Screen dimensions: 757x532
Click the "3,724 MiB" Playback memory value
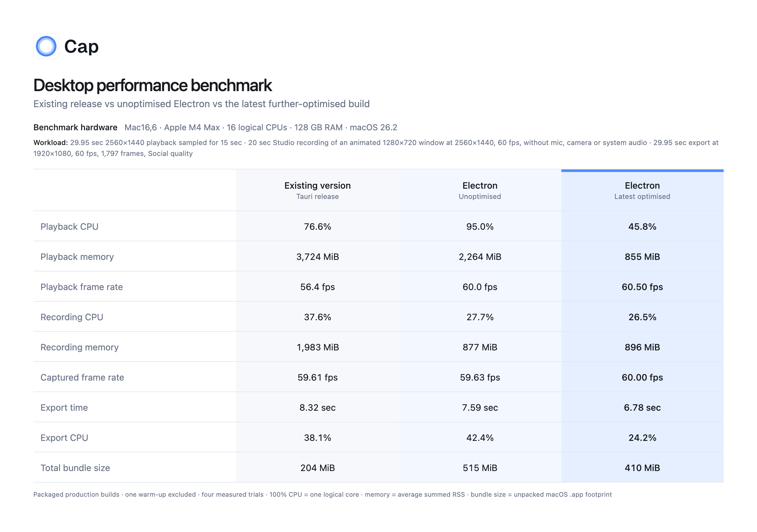click(x=318, y=257)
